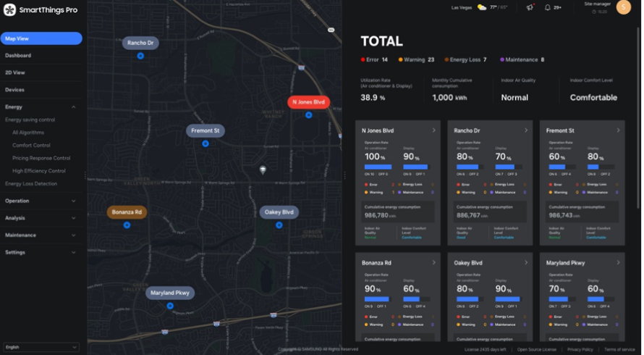Expand the Operation menu section
The width and height of the screenshot is (644, 355).
click(74, 201)
